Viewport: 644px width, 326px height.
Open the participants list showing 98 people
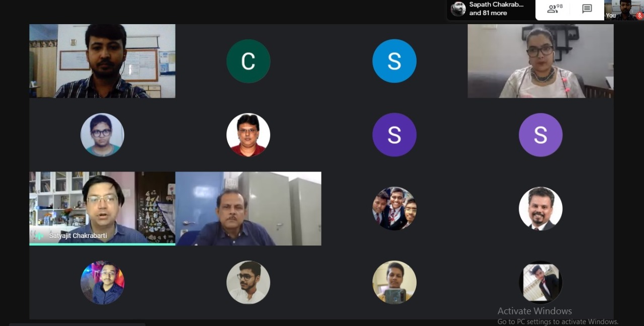click(555, 9)
